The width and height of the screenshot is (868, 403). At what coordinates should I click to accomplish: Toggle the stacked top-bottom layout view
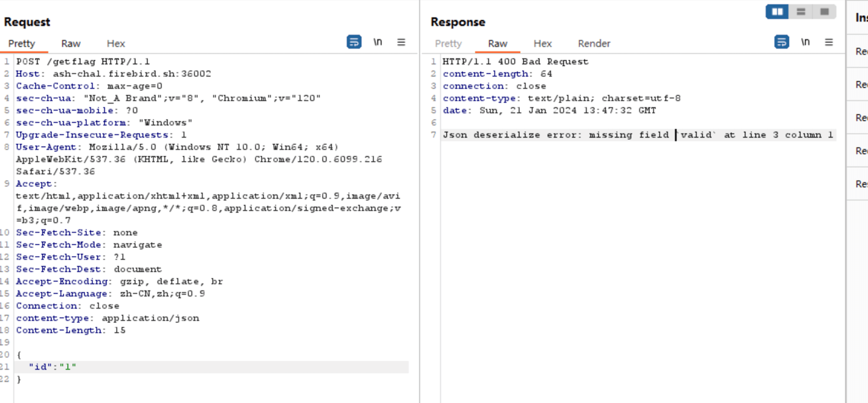(800, 11)
